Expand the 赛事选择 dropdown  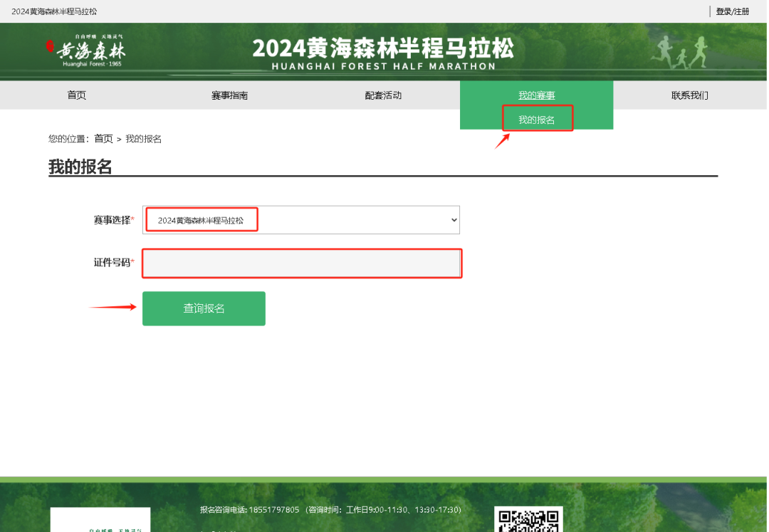tap(301, 219)
